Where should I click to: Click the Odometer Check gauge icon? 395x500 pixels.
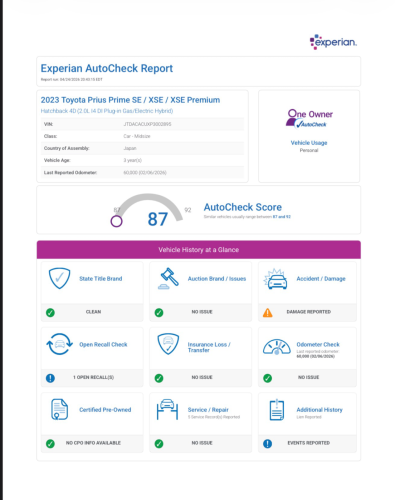pos(277,347)
